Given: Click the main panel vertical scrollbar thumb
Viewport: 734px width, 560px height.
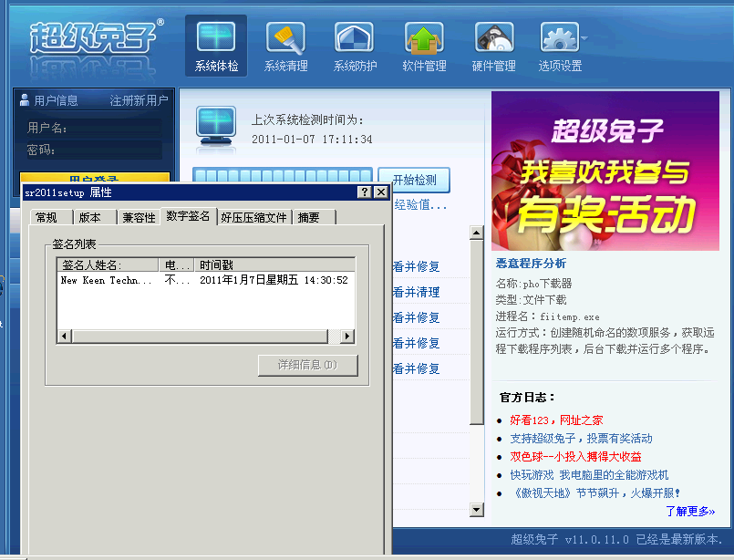Looking at the screenshot, I should (476, 331).
